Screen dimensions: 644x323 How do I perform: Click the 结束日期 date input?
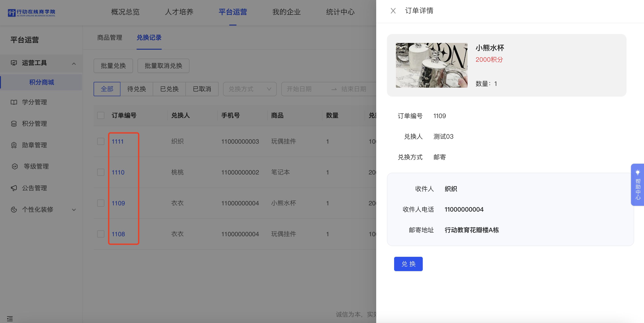click(x=354, y=89)
